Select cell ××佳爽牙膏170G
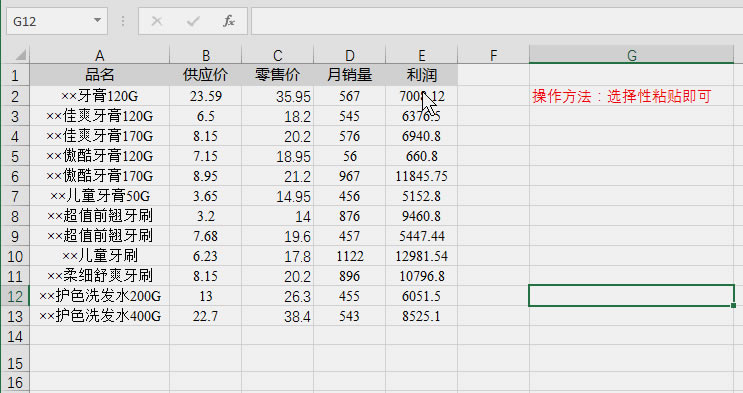The width and height of the screenshot is (743, 393). tap(100, 136)
